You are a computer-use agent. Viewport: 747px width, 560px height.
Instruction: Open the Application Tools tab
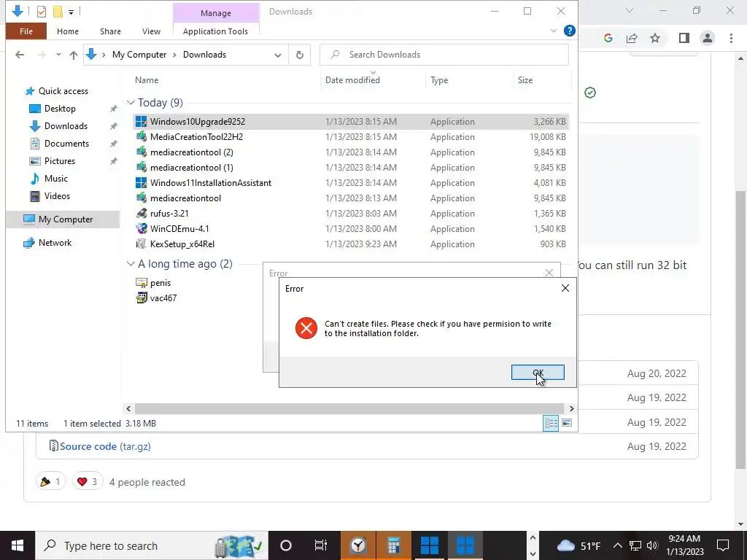tap(215, 31)
